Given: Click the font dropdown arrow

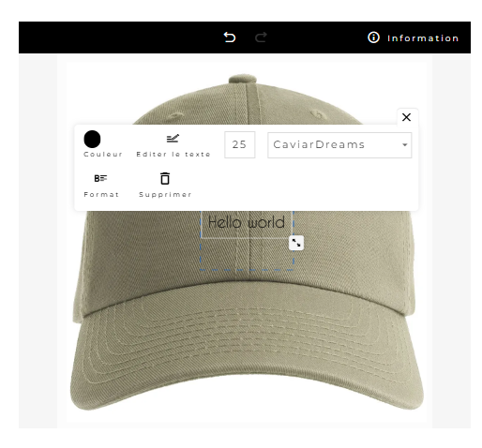Looking at the screenshot, I should click(x=405, y=145).
